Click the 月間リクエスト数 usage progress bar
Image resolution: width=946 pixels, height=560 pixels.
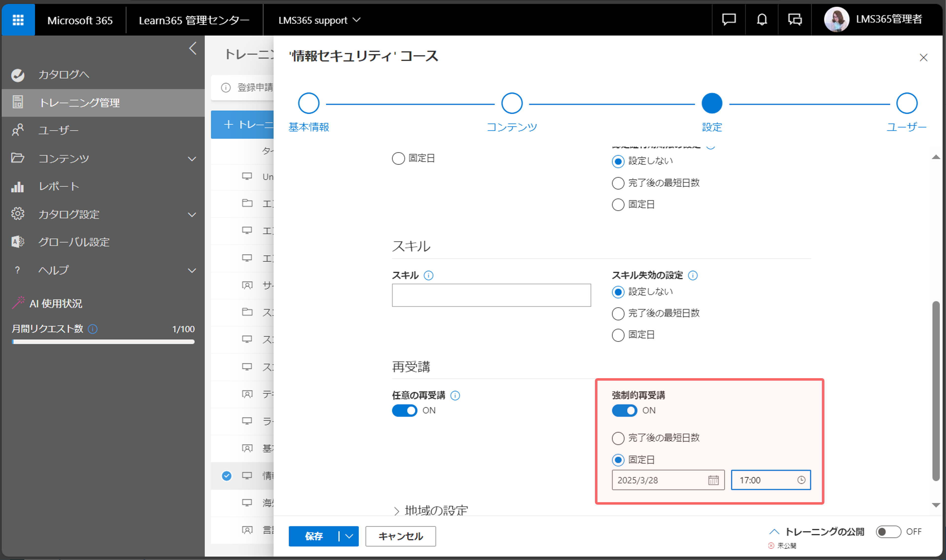pos(103,342)
